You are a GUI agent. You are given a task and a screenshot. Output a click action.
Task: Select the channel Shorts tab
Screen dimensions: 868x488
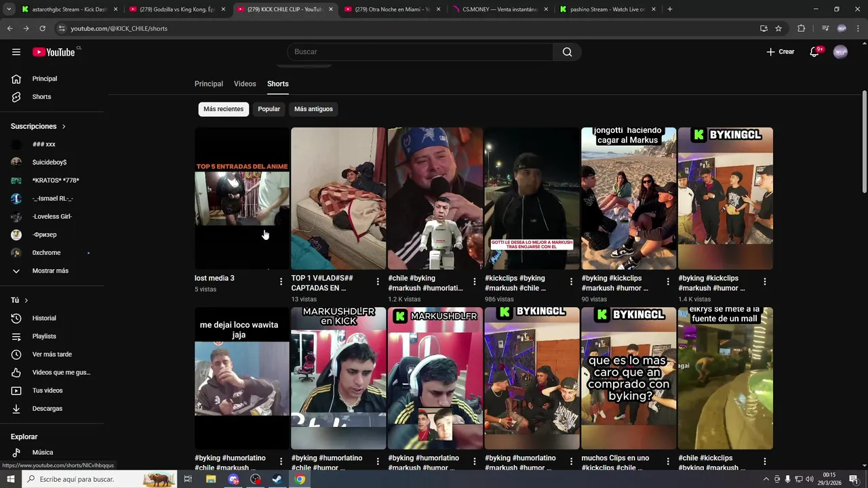point(278,84)
